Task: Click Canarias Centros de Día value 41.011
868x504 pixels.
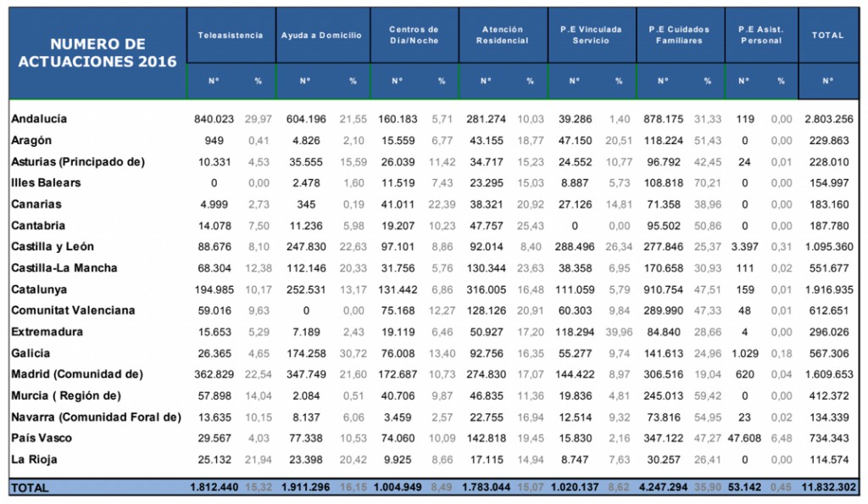Action: point(398,204)
